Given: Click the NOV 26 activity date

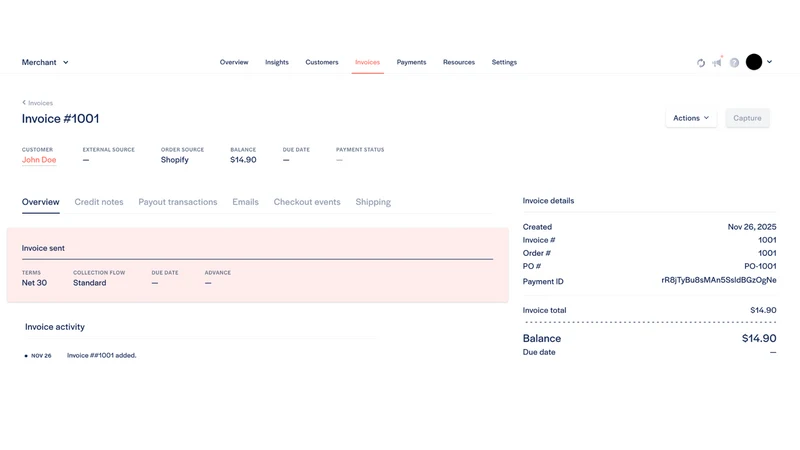Looking at the screenshot, I should pyautogui.click(x=41, y=356).
